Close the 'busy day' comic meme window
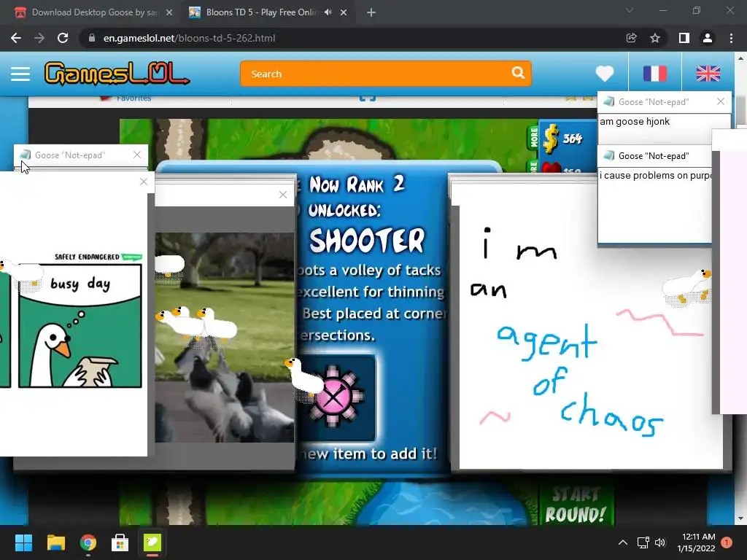This screenshot has height=560, width=747. [144, 182]
